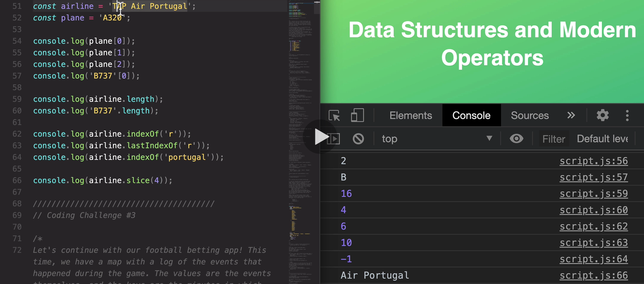This screenshot has width=644, height=284.
Task: Click the 'Air Portugal' console output
Action: coord(375,275)
